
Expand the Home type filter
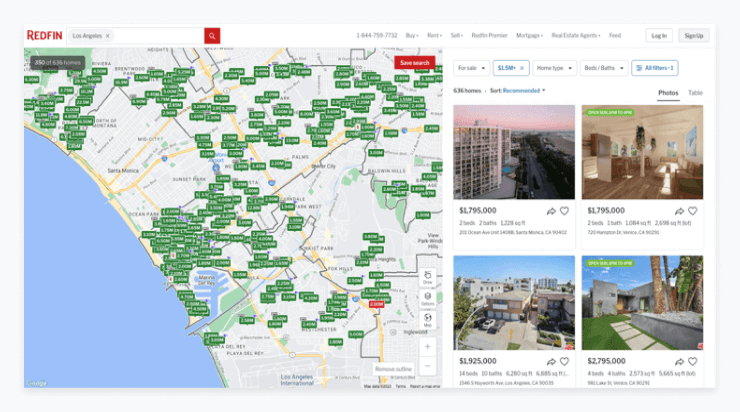click(x=554, y=68)
